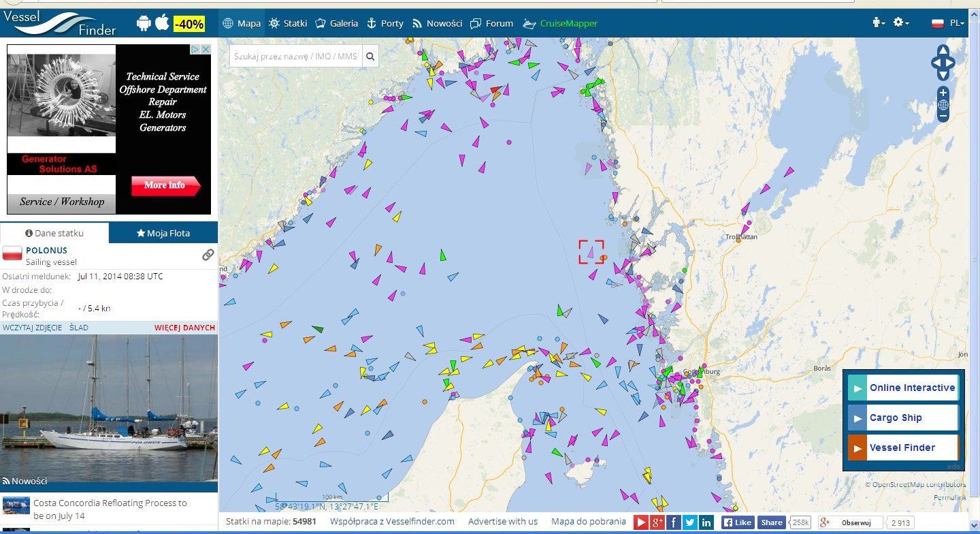Select the vessel in the red selection brackets
The width and height of the screenshot is (980, 534).
point(591,252)
